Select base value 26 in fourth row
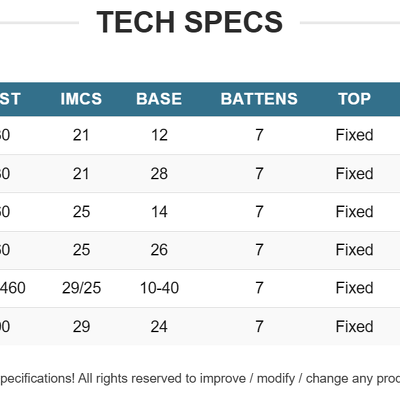Image resolution: width=400 pixels, height=400 pixels. [x=159, y=250]
